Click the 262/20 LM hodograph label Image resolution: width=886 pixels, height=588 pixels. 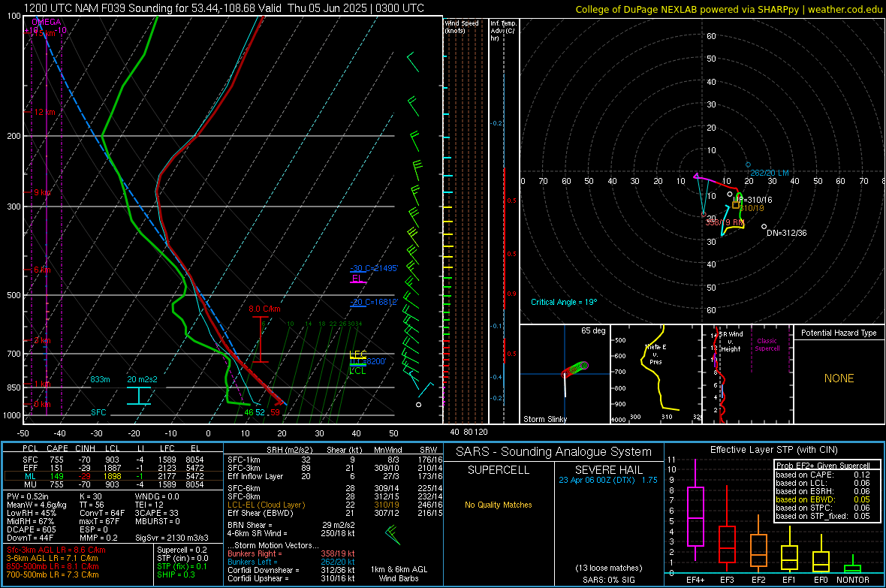(x=770, y=173)
